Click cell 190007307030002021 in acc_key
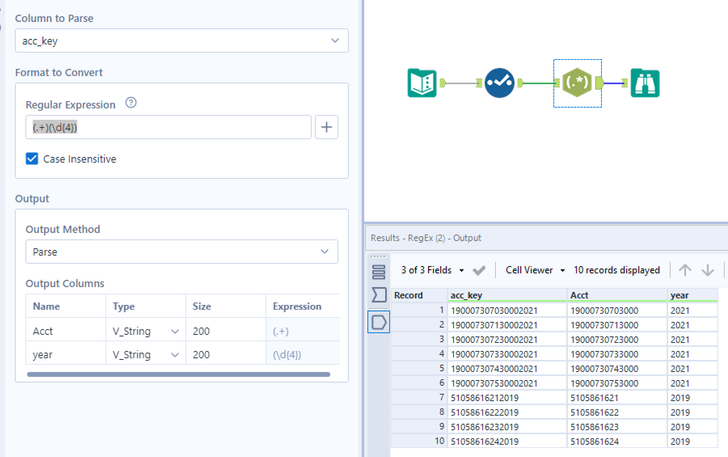 [507, 310]
